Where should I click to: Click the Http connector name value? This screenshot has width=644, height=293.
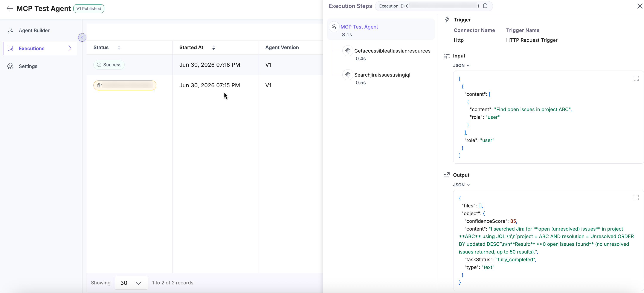click(x=459, y=40)
